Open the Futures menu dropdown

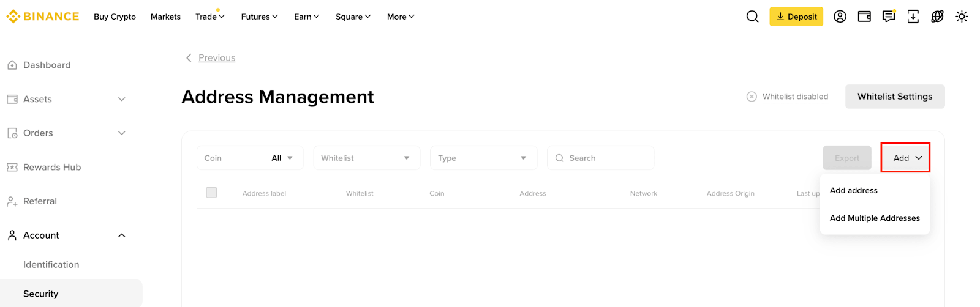pyautogui.click(x=260, y=17)
